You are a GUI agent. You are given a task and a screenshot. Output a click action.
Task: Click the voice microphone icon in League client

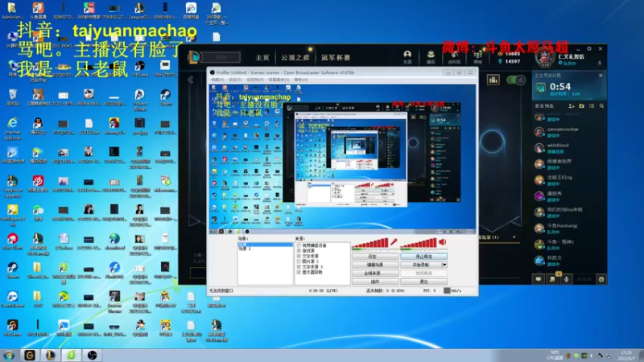(x=567, y=279)
